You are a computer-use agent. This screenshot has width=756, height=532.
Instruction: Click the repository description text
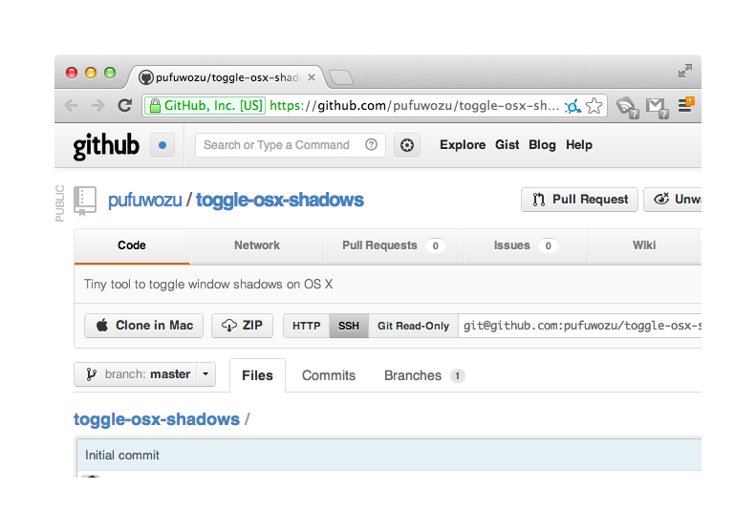tap(208, 285)
